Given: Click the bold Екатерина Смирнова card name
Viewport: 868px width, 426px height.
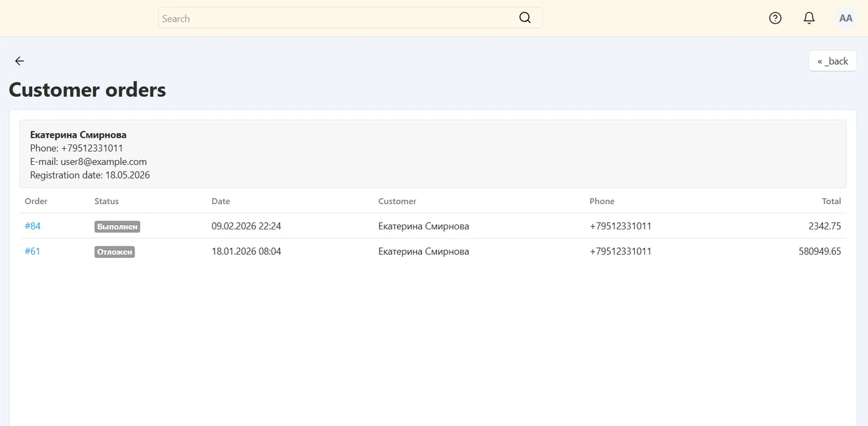Looking at the screenshot, I should coord(78,135).
